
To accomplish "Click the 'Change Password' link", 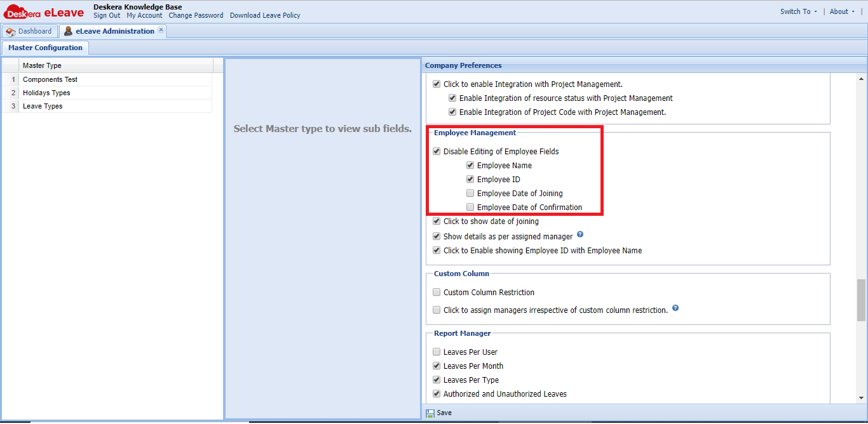I will (196, 15).
